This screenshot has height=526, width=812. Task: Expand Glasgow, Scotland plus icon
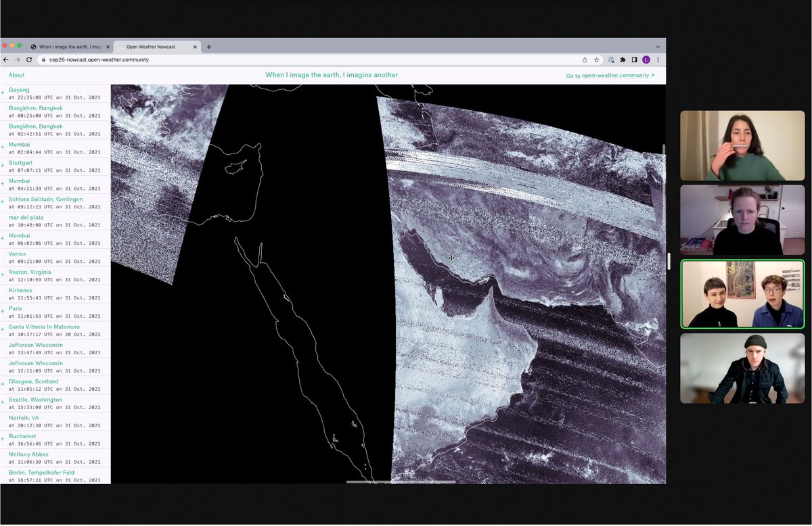click(3, 385)
